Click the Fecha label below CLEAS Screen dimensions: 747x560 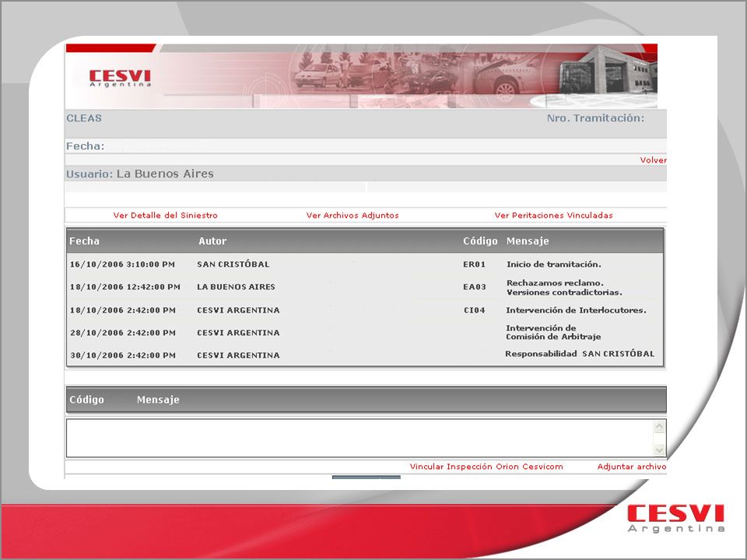pos(86,146)
